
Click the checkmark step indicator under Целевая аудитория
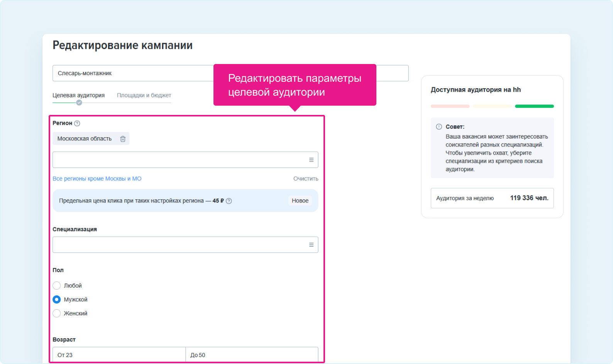(x=79, y=103)
